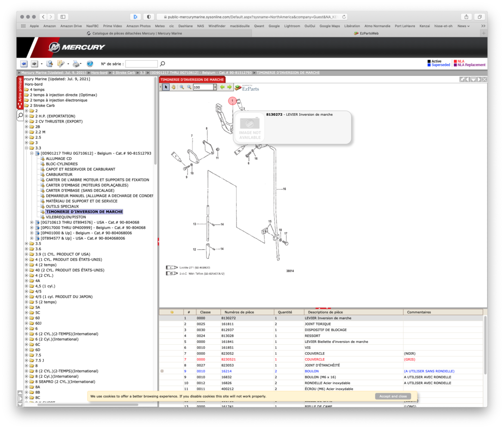Viewport: 504px width, 429px height.
Task: Click Accept and close cookie button
Action: pyautogui.click(x=393, y=396)
